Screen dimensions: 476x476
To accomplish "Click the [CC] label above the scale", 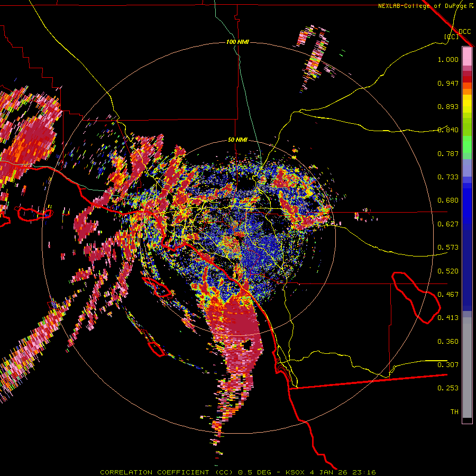I will 451,36.
